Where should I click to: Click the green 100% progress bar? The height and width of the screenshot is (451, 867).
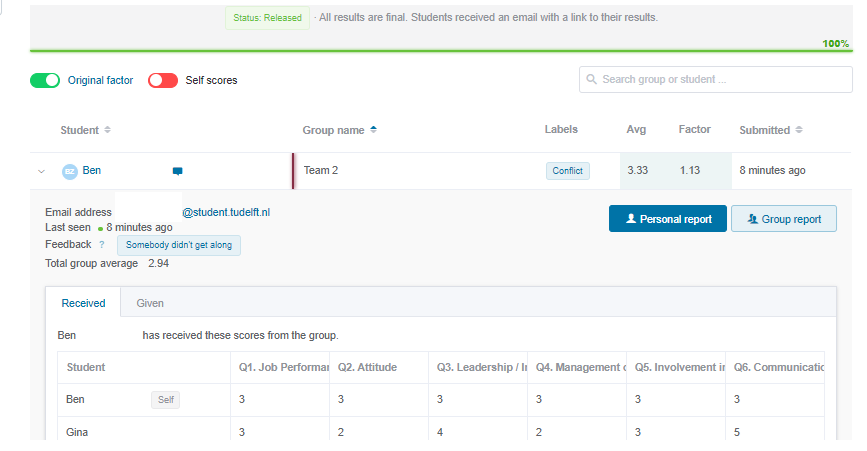point(441,51)
